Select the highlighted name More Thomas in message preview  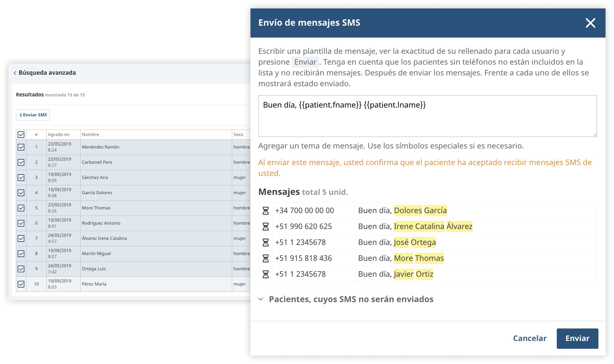[x=419, y=258]
